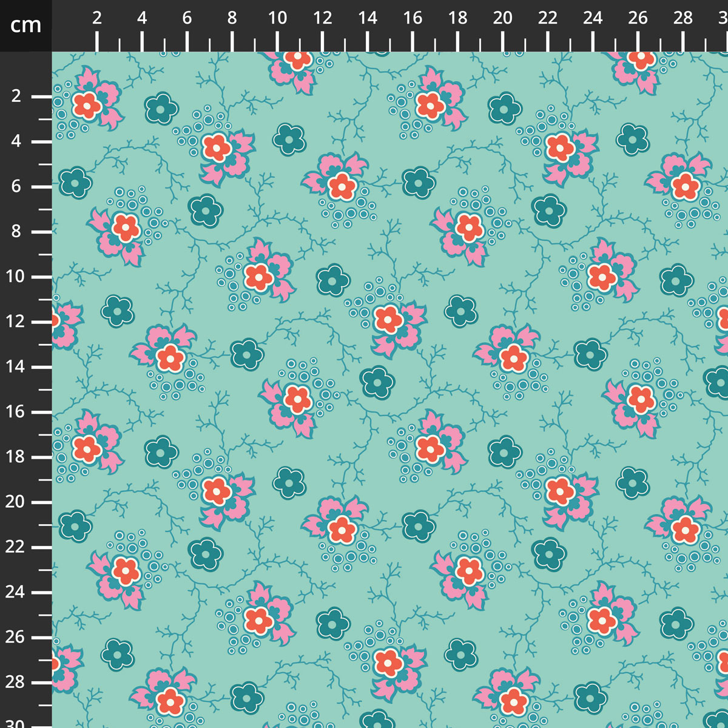Pick the 14 mark on the horizontal ruler
728x728 pixels.
(x=368, y=18)
